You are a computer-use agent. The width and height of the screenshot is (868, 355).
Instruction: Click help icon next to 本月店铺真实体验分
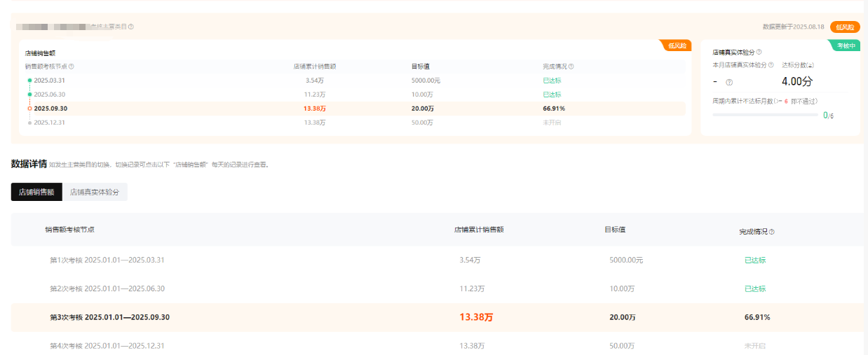point(771,65)
